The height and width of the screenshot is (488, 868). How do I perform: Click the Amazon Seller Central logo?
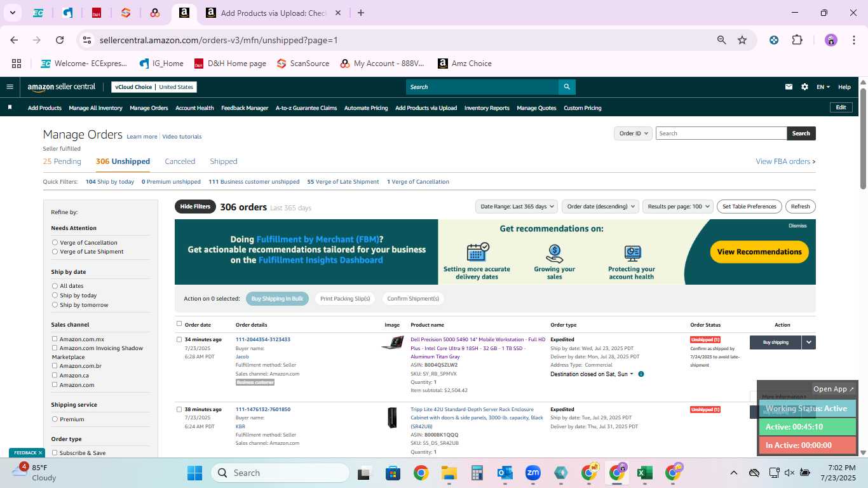[62, 87]
